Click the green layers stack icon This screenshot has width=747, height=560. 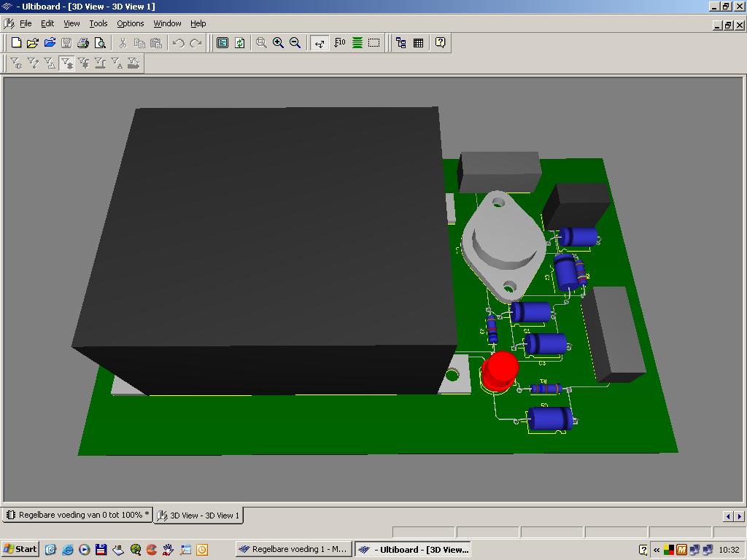coord(357,43)
